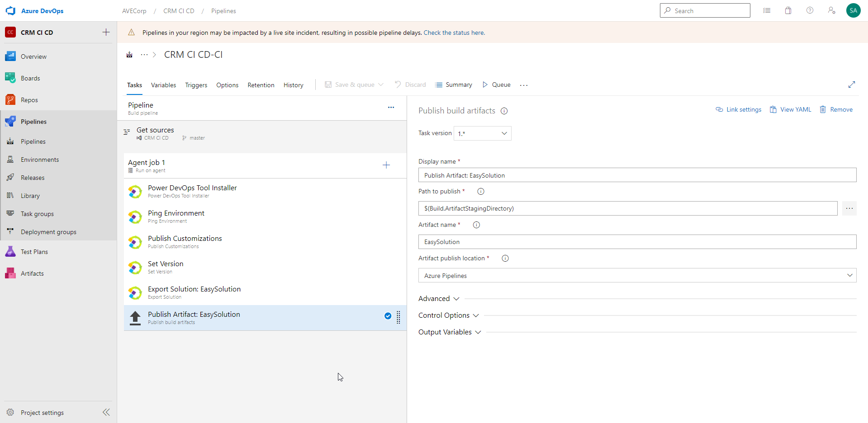Switch to the Variables tab
Viewport: 868px width, 423px height.
coord(163,85)
